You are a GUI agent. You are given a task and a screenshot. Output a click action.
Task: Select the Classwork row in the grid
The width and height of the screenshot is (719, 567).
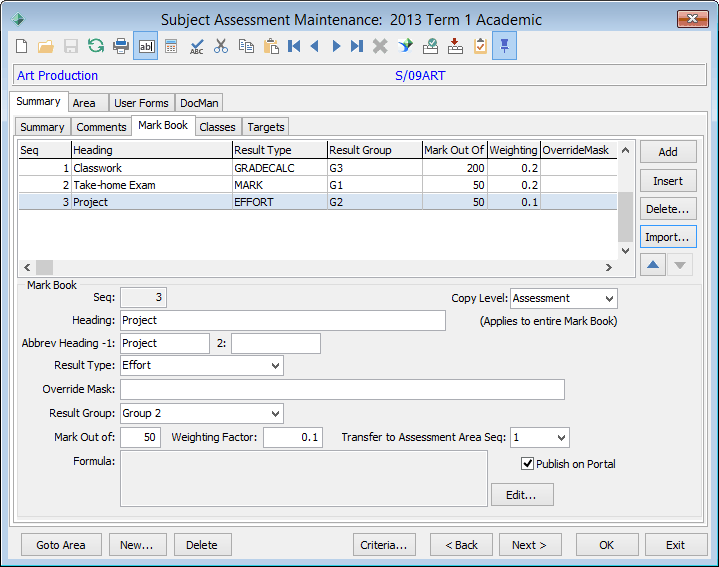click(317, 168)
